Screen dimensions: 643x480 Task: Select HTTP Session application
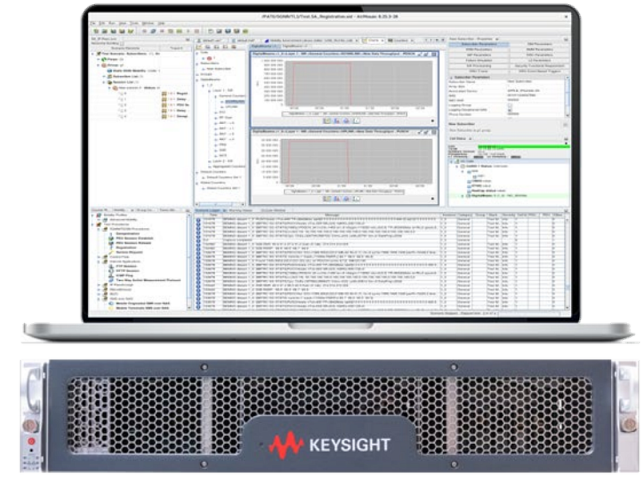pos(128,271)
